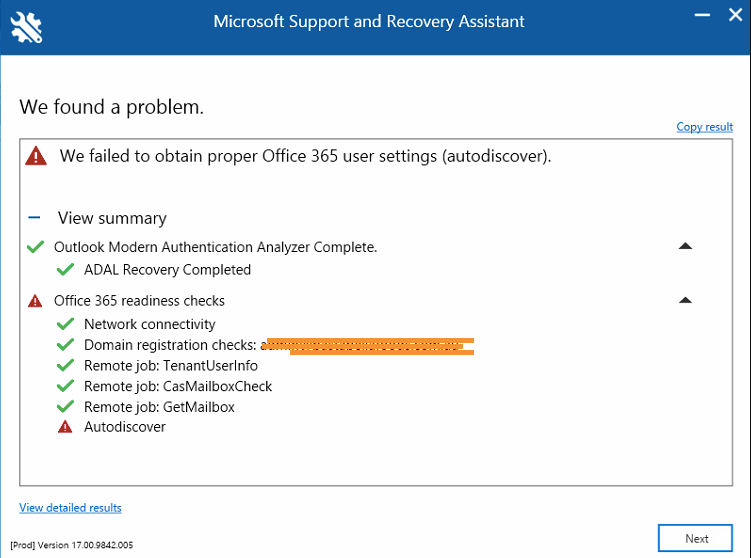Click the red warning icon beside autodiscover failure
The image size is (751, 558).
(x=36, y=156)
